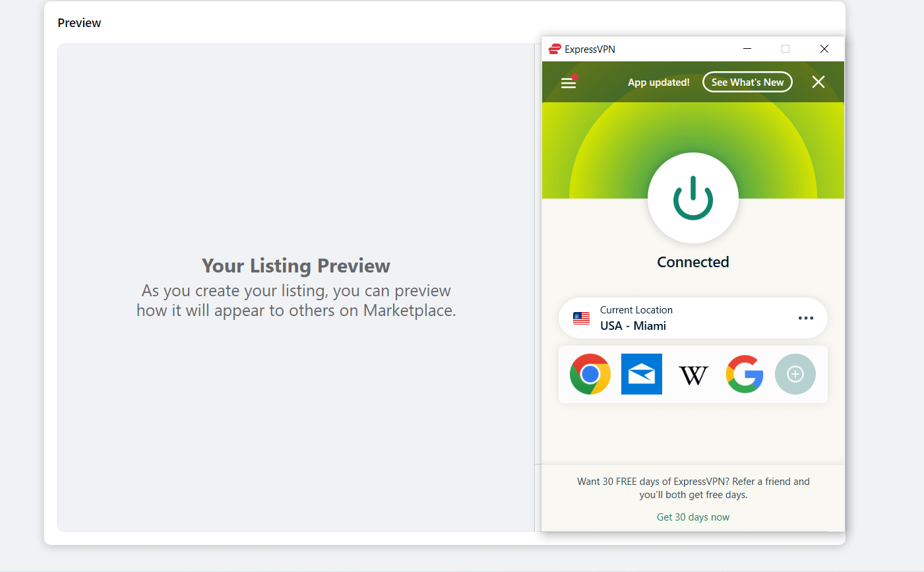924x572 pixels.
Task: Dismiss the App updated banner
Action: (x=818, y=82)
